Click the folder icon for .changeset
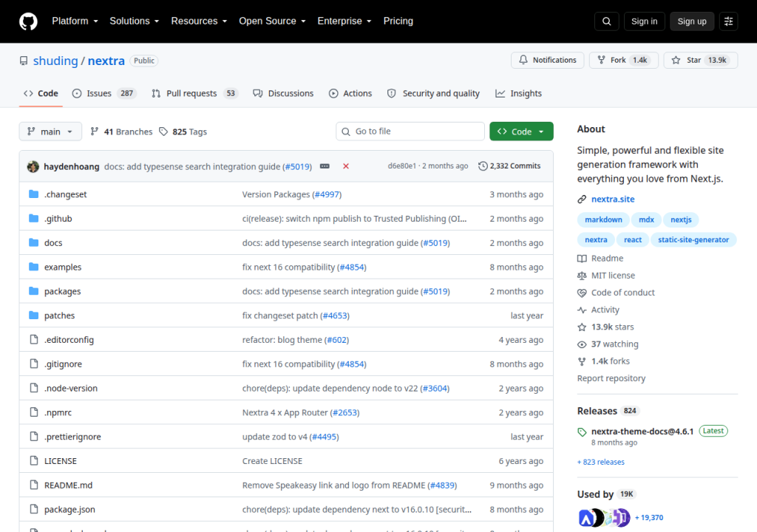The width and height of the screenshot is (757, 532). pyautogui.click(x=33, y=194)
